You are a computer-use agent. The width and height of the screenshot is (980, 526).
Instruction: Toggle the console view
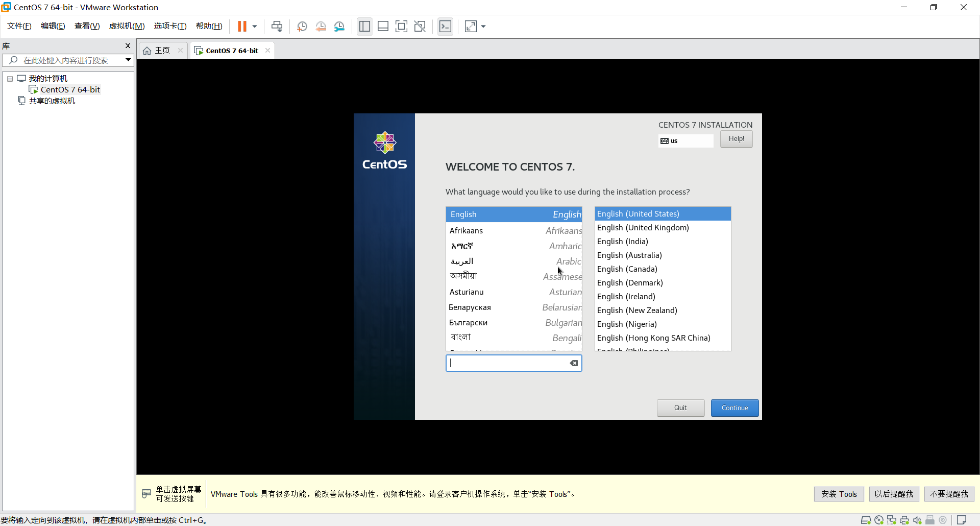445,26
